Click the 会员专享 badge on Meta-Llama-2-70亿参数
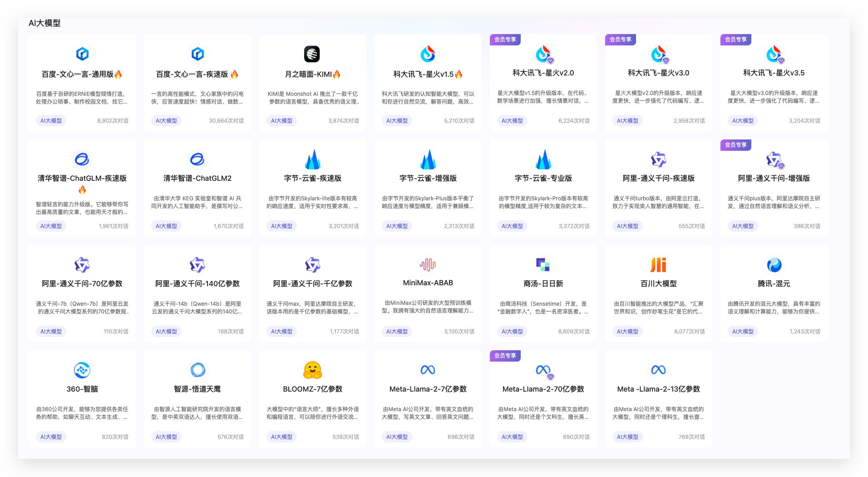Viewport: 868px width, 477px height. [x=505, y=356]
